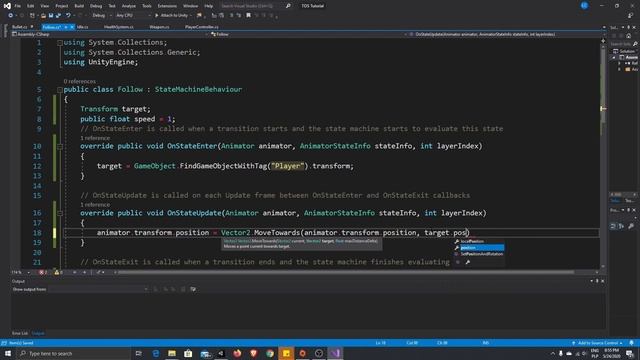Switch to the PlayerController.cs tab
Screen dimensions: 640x360
[x=202, y=27]
